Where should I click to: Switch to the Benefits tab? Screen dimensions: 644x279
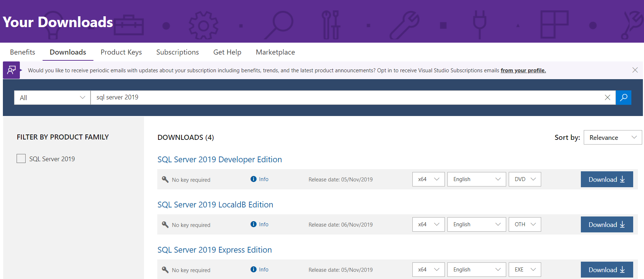(x=23, y=52)
